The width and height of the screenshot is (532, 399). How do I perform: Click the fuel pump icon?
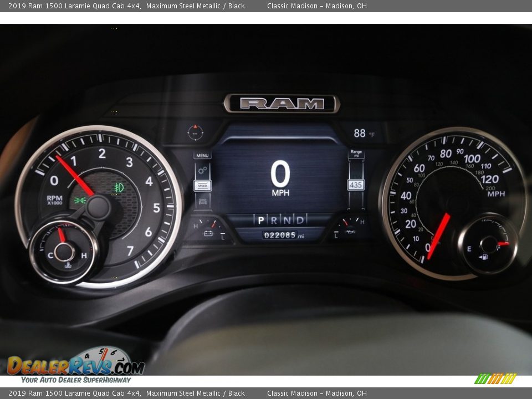483,257
